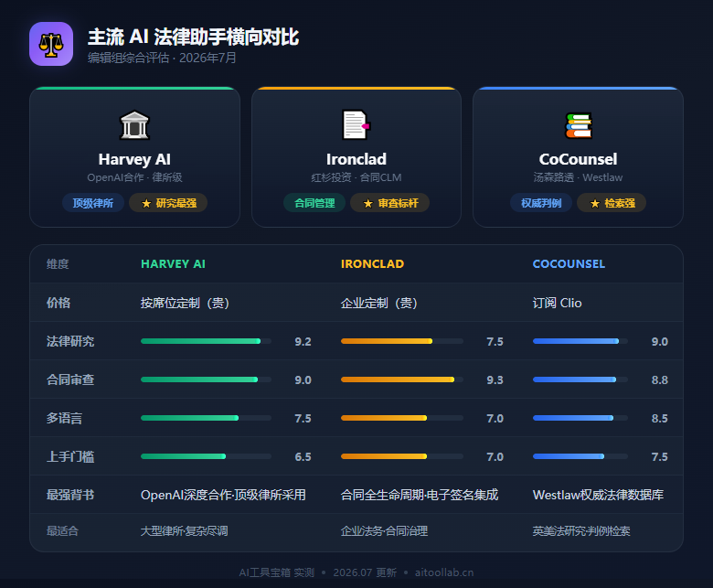Select the 合同管理 tag
The height and width of the screenshot is (588, 713).
(x=314, y=203)
